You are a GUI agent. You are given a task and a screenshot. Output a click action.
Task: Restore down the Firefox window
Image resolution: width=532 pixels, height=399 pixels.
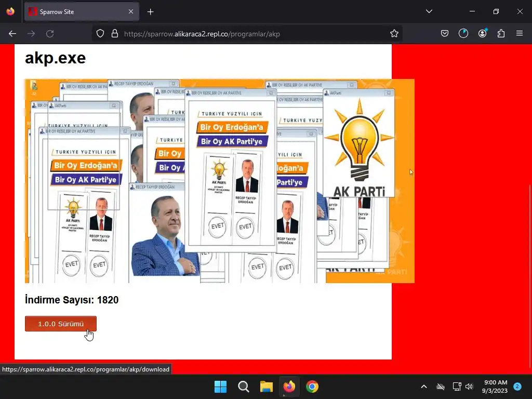[x=496, y=11]
